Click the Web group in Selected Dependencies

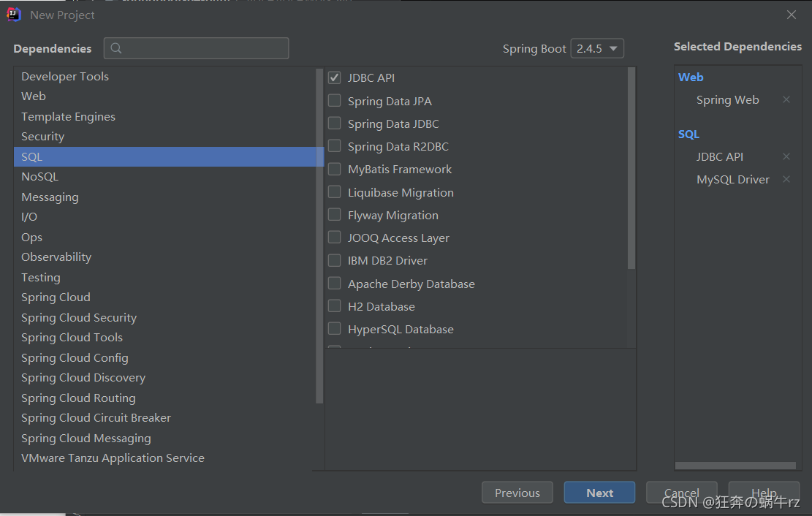tap(691, 77)
